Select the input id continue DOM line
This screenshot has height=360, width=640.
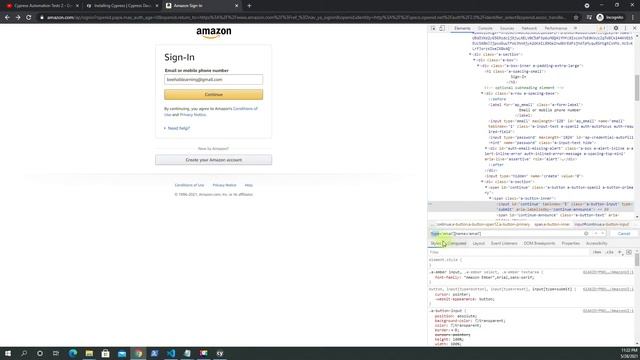(x=531, y=207)
